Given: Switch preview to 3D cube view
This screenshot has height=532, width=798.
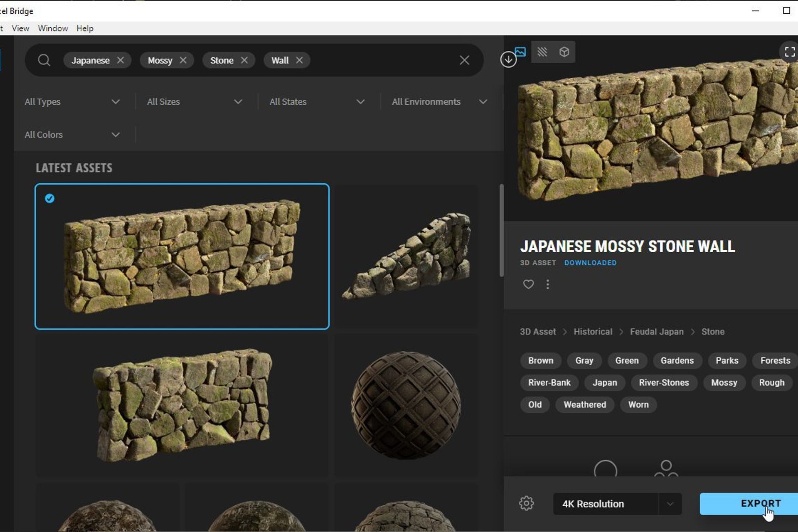Looking at the screenshot, I should pyautogui.click(x=564, y=52).
